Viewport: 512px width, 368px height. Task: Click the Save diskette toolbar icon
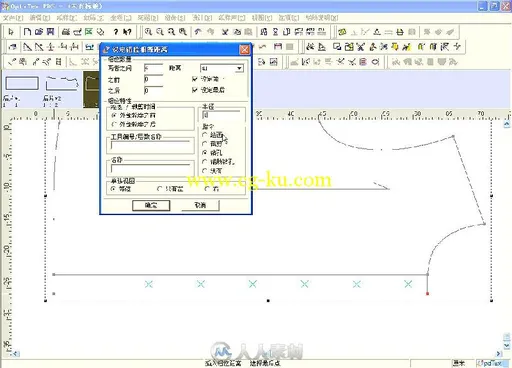point(50,32)
